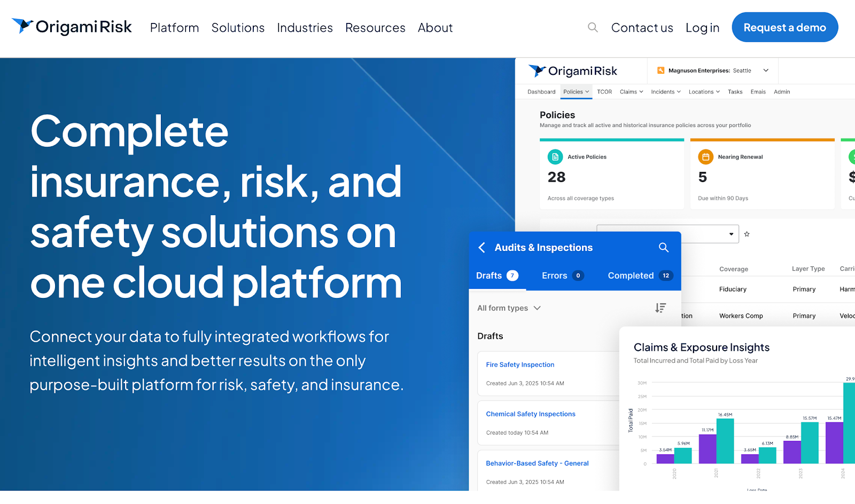Select the Admin tab
855x504 pixels.
point(782,92)
